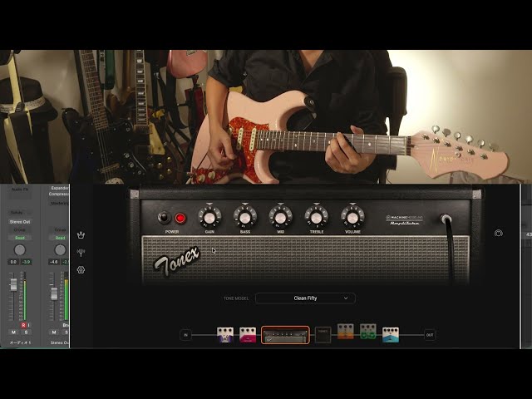Click the Bnc button on Stereo Out strip

tap(66, 325)
